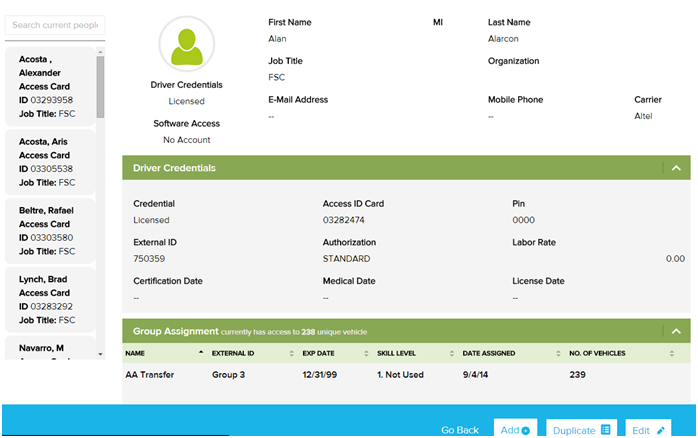This screenshot has width=698, height=438.
Task: Sort by EXP DATE column arrows
Action: click(x=366, y=353)
